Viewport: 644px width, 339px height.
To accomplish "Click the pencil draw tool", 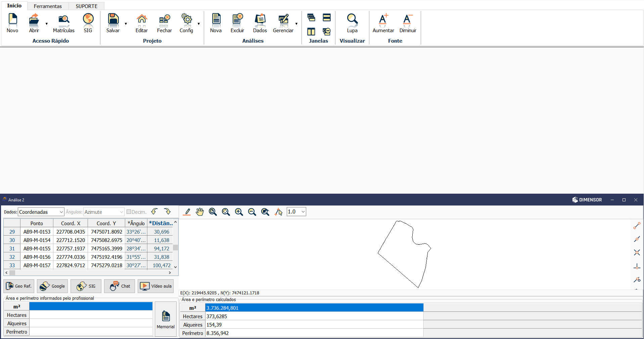I will [187, 212].
